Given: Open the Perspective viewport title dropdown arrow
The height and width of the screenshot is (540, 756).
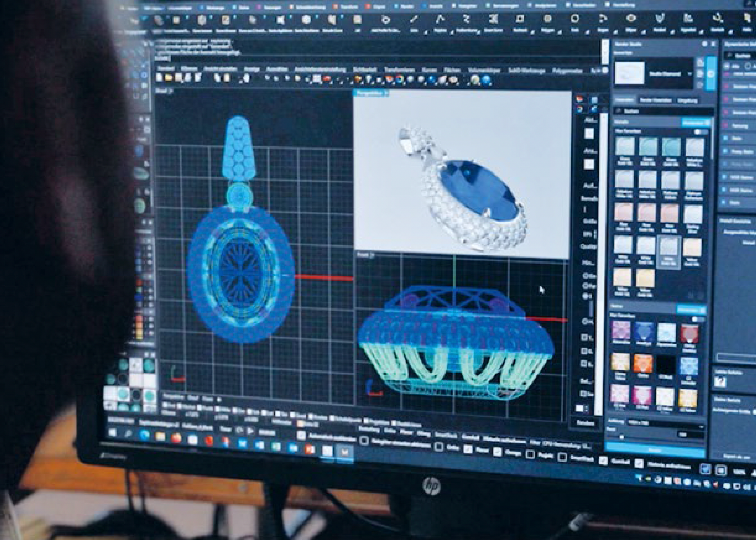Looking at the screenshot, I should (x=386, y=93).
